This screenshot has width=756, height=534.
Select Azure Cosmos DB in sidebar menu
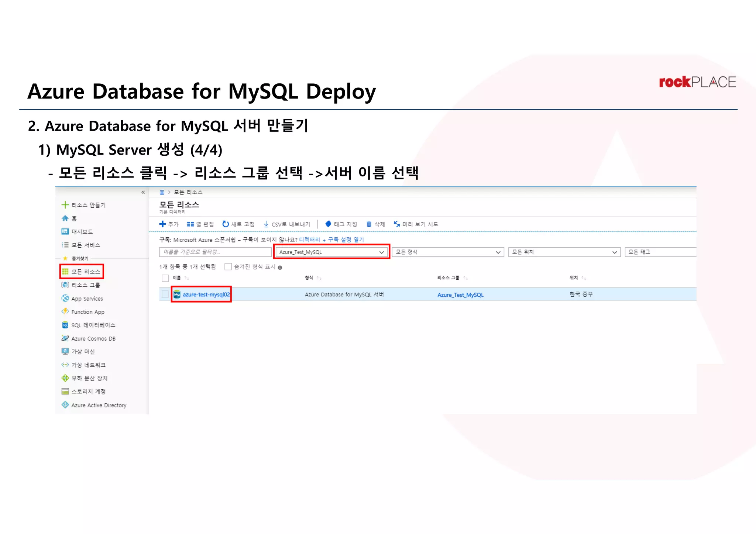93,338
